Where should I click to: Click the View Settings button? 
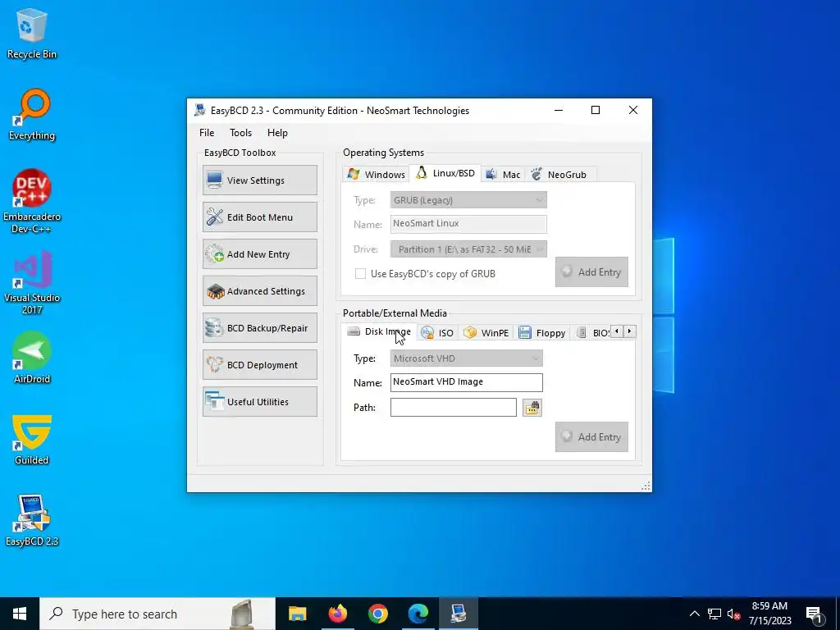260,180
